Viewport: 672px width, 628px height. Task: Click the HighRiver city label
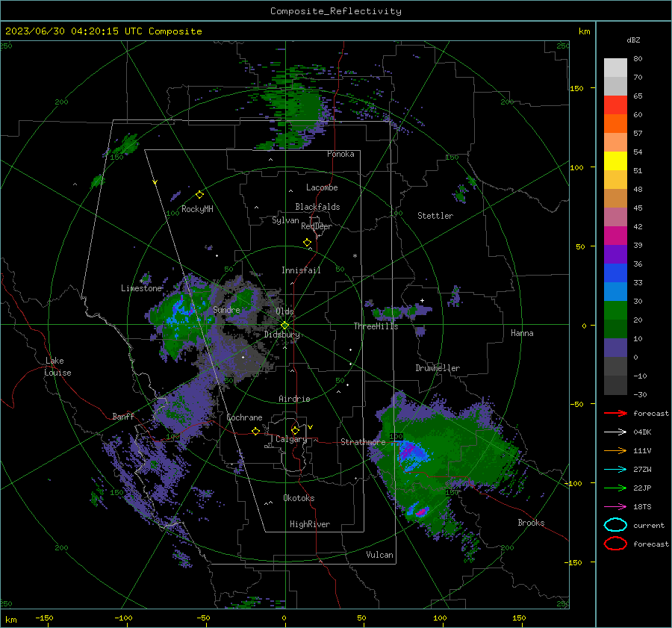[x=310, y=524]
